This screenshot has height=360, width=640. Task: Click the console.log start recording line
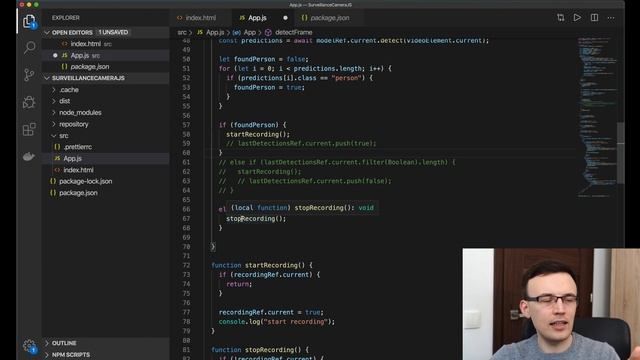pyautogui.click(x=276, y=322)
